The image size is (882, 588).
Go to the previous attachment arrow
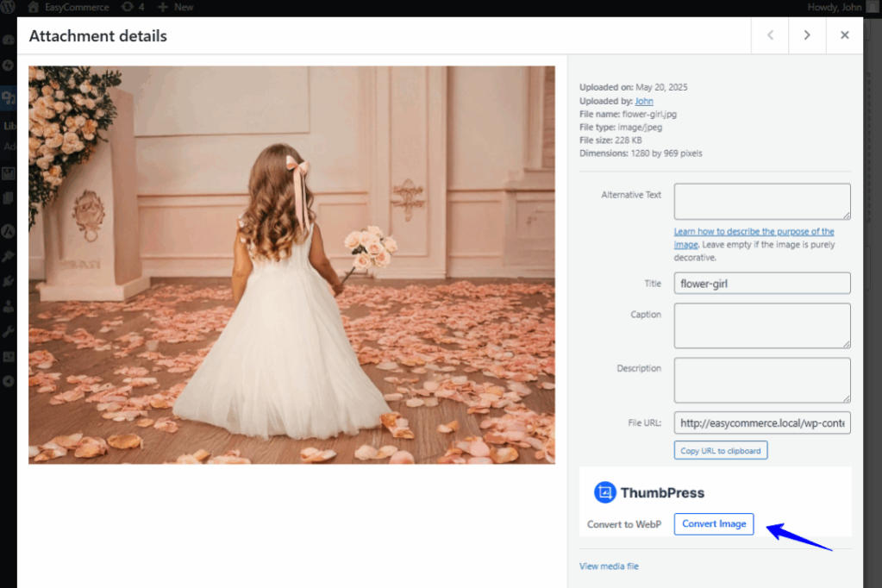click(x=770, y=35)
